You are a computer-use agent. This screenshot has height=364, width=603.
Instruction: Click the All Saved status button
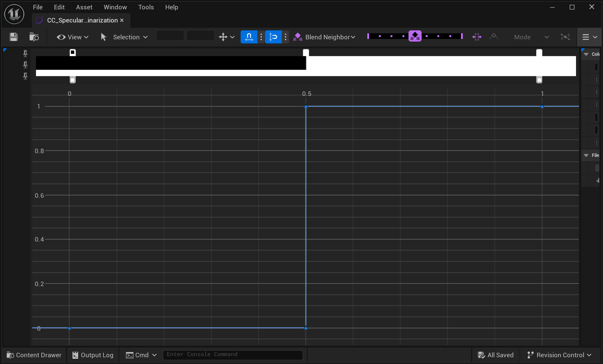[496, 355]
